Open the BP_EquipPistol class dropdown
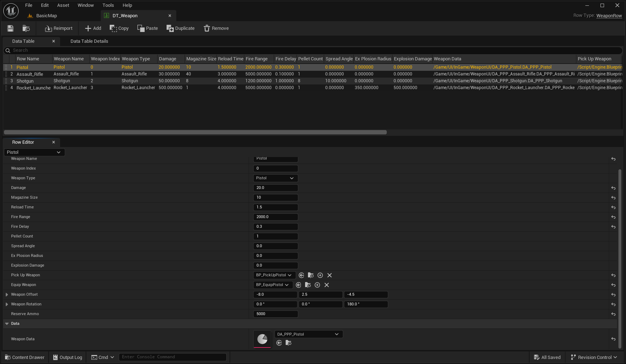Image resolution: width=626 pixels, height=364 pixels. point(273,285)
